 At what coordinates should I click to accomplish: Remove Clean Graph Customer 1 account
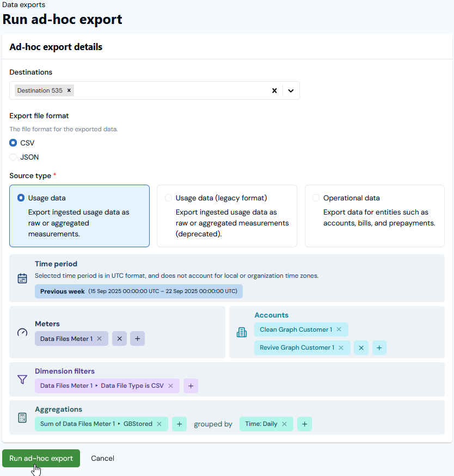point(339,329)
